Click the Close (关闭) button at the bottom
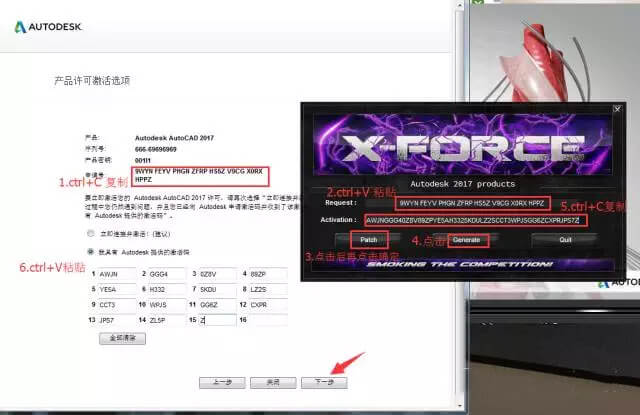The width and height of the screenshot is (640, 415). (x=273, y=383)
